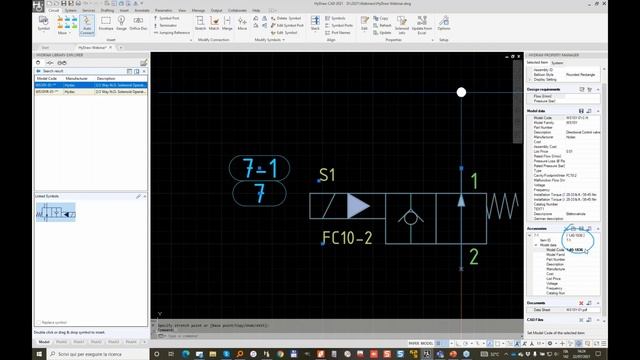Collapse the Model data section header
Screen dimensions: 640x360
[x=598, y=111]
